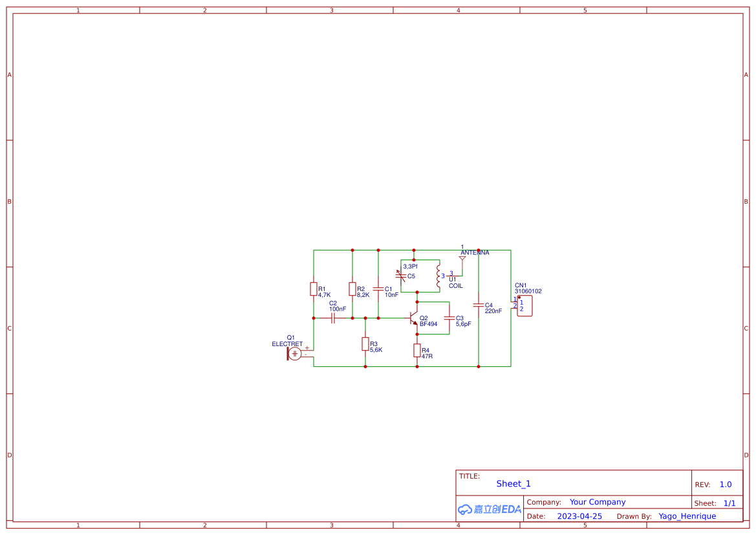Click the Your Company field
The image size is (756, 535).
click(x=598, y=501)
